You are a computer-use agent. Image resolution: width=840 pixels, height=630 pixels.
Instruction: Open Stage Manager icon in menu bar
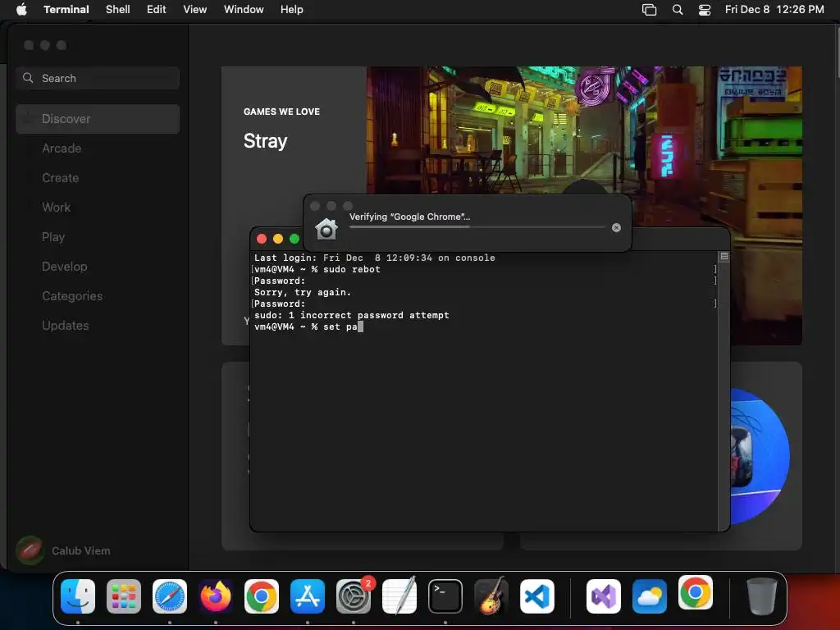pyautogui.click(x=649, y=10)
